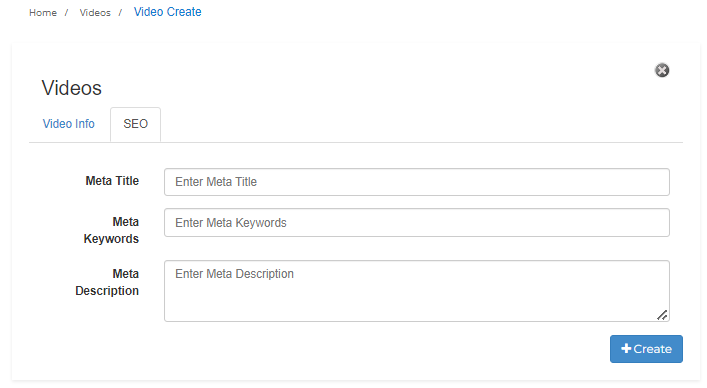Close the Videos panel with the X icon
707x388 pixels.
click(662, 70)
